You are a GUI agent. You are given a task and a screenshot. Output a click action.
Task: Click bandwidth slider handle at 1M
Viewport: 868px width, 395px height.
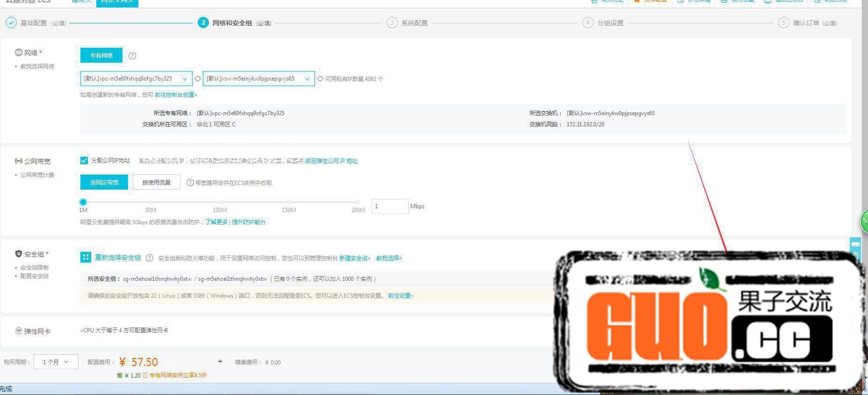click(x=83, y=202)
